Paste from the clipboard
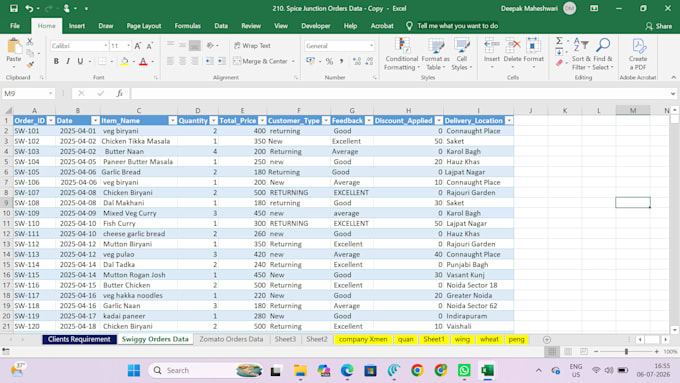 click(x=13, y=53)
